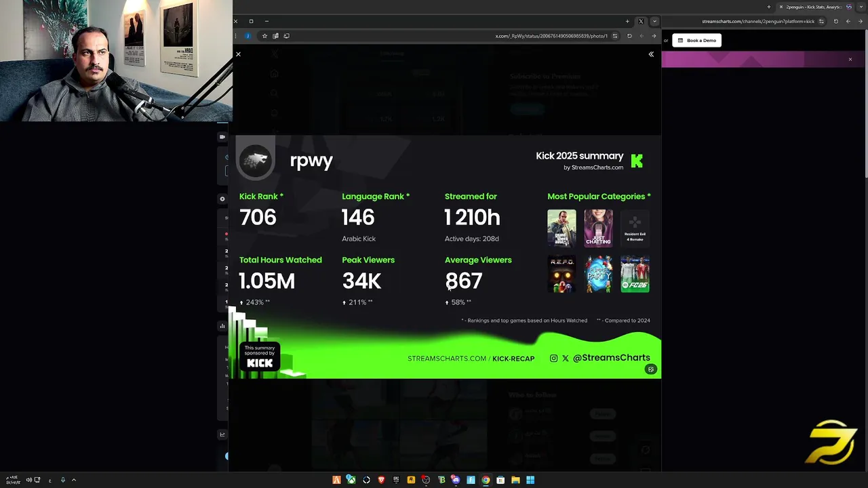The width and height of the screenshot is (868, 488).
Task: Click the Kick 2025 summary title
Action: coord(580,156)
